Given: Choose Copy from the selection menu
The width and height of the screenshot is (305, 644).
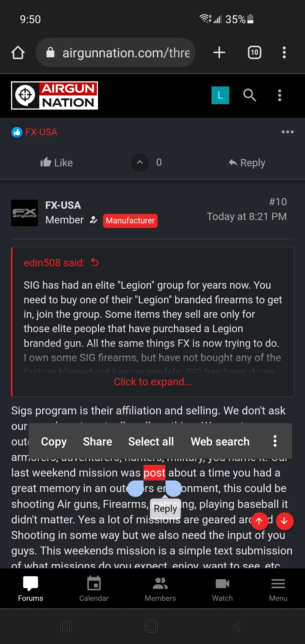Looking at the screenshot, I should click(x=54, y=441).
